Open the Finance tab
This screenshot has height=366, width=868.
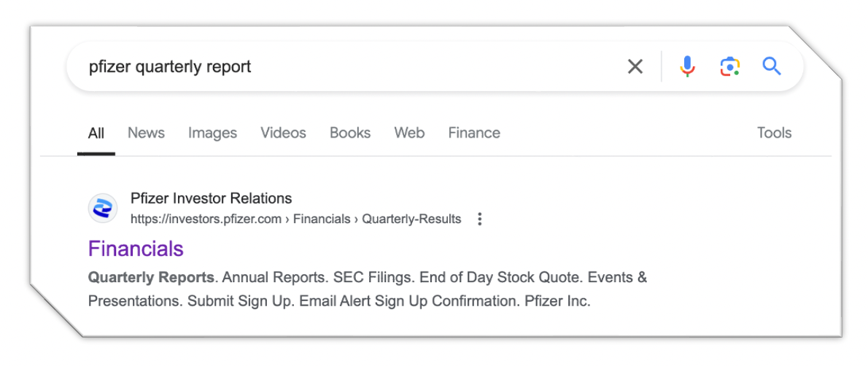[474, 133]
